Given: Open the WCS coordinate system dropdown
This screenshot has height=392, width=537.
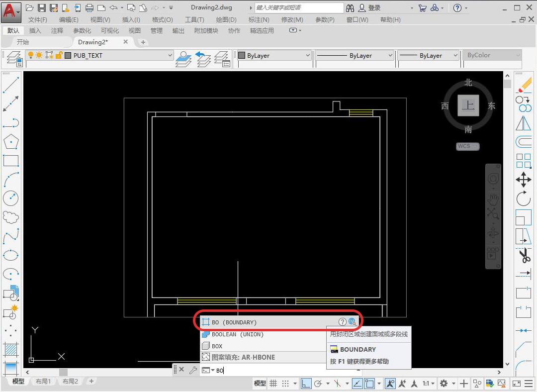Looking at the screenshot, I should coord(468,146).
